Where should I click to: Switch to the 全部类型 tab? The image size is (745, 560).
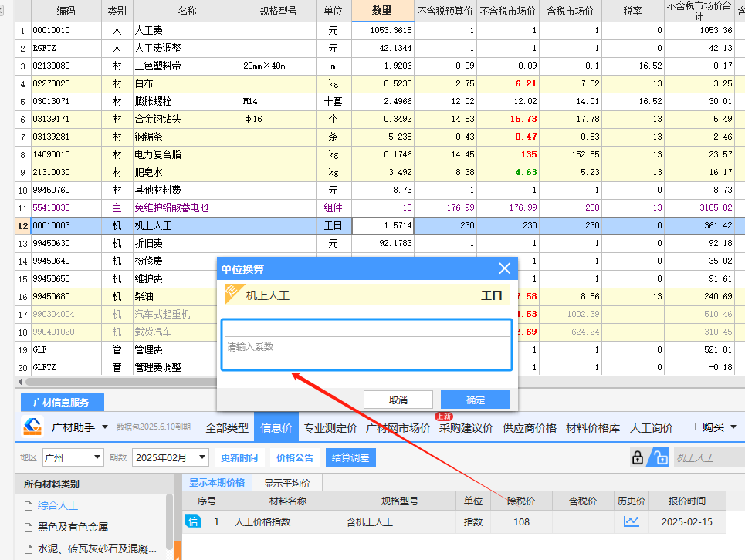click(227, 428)
